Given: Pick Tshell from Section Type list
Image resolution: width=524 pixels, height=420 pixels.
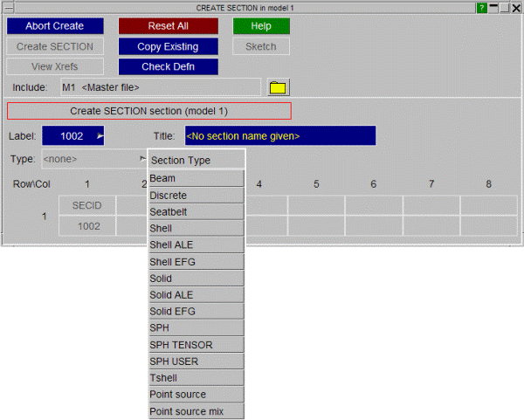Looking at the screenshot, I should [x=196, y=378].
